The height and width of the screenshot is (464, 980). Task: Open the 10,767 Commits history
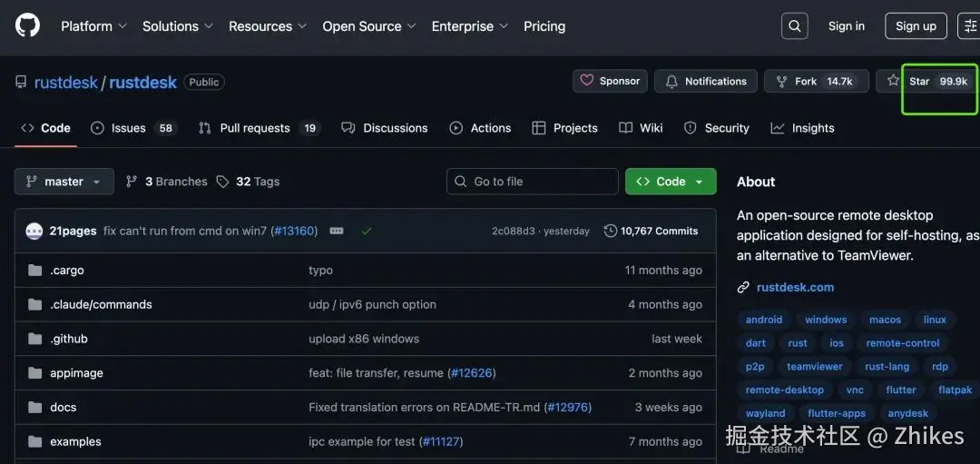(651, 231)
